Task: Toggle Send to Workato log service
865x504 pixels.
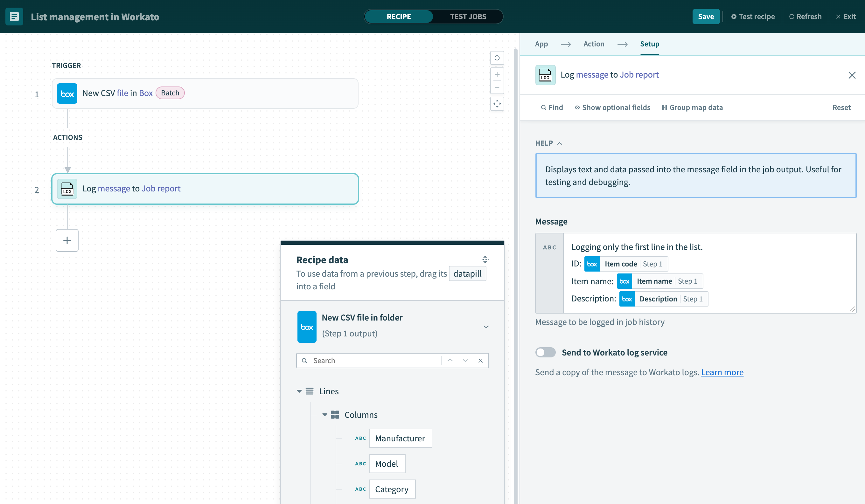Action: (x=545, y=352)
